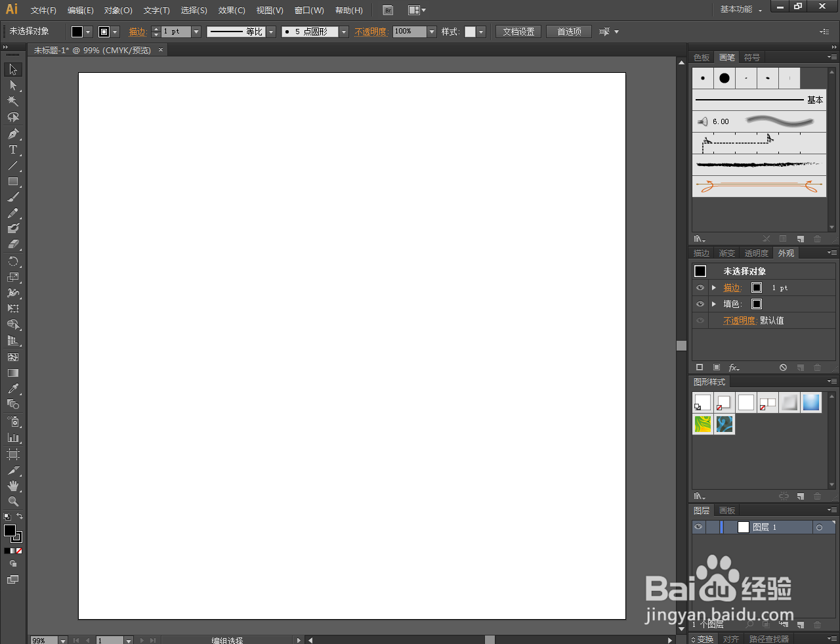Select the Eyedropper tool
This screenshot has height=644, width=840.
click(13, 389)
